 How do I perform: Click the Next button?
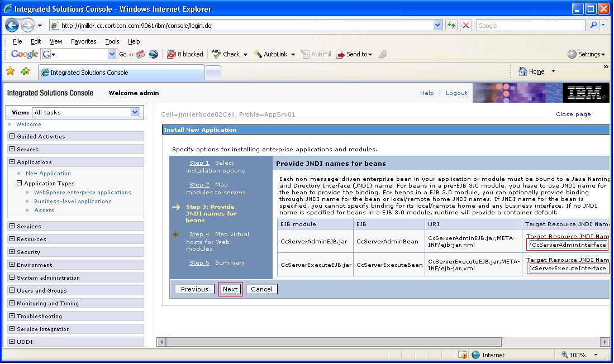tap(230, 289)
